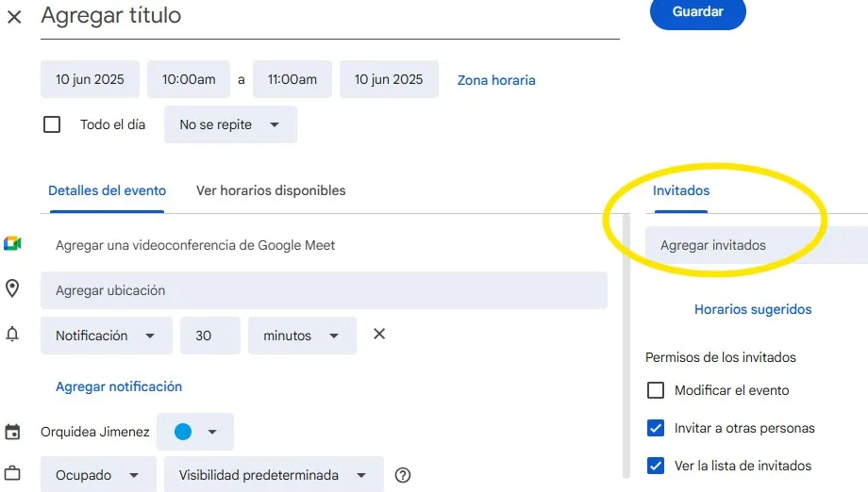
Task: Open the 10:00am start time field
Action: point(188,79)
